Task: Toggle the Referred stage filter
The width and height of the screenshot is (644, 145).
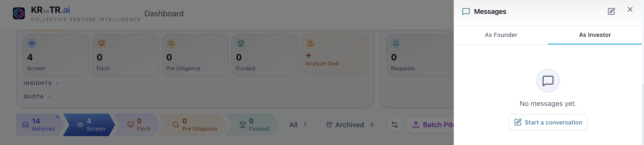Action: pyautogui.click(x=40, y=125)
